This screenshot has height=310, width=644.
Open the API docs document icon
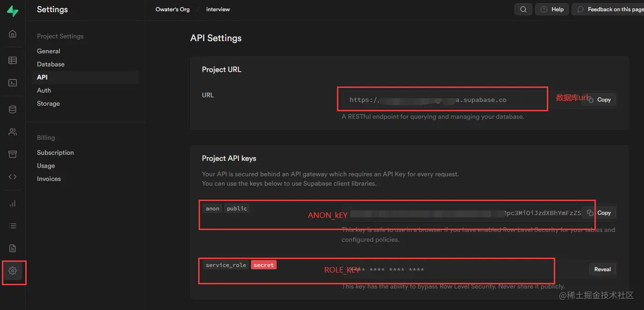click(x=13, y=248)
